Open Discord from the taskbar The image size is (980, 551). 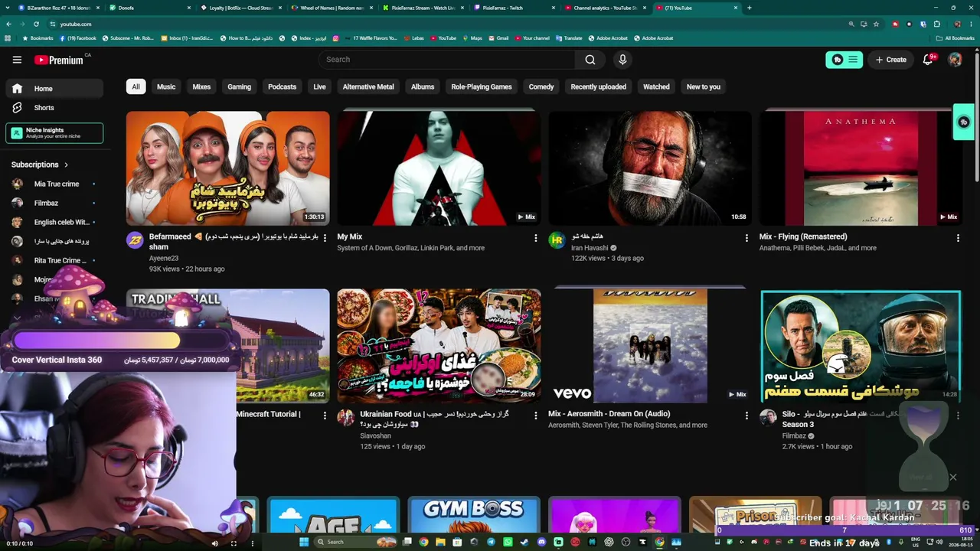[541, 542]
